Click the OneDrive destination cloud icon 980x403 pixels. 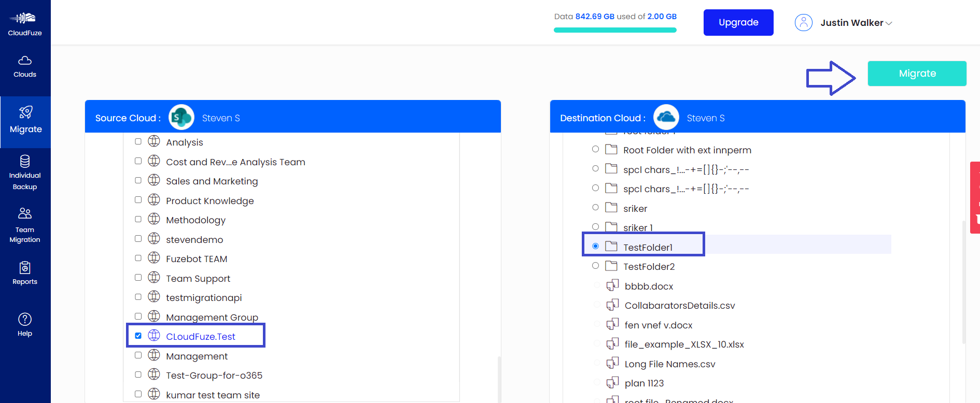666,118
